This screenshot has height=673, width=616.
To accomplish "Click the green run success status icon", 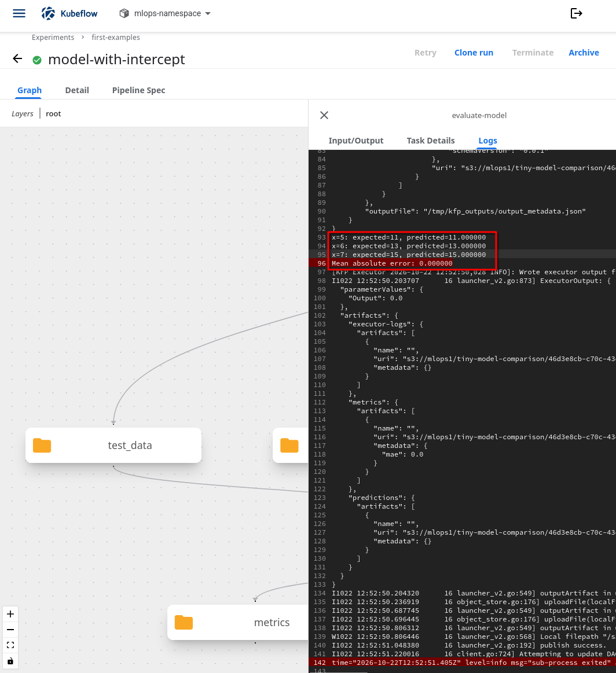I will (x=37, y=60).
